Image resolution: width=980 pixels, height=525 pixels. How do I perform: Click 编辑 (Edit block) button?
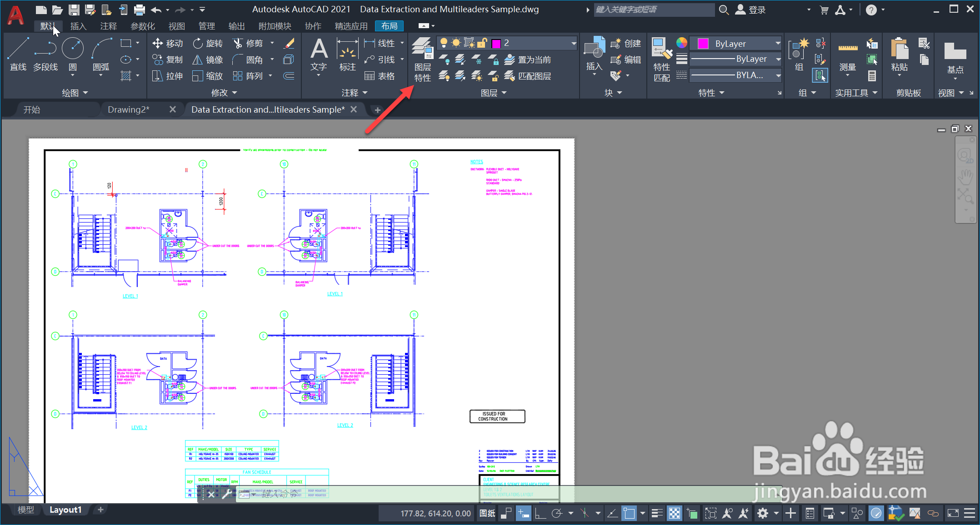point(625,59)
